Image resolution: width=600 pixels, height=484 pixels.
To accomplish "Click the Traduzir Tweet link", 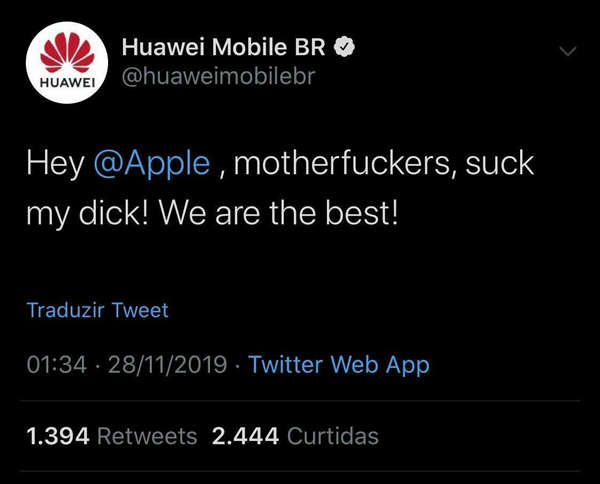I will [x=98, y=310].
